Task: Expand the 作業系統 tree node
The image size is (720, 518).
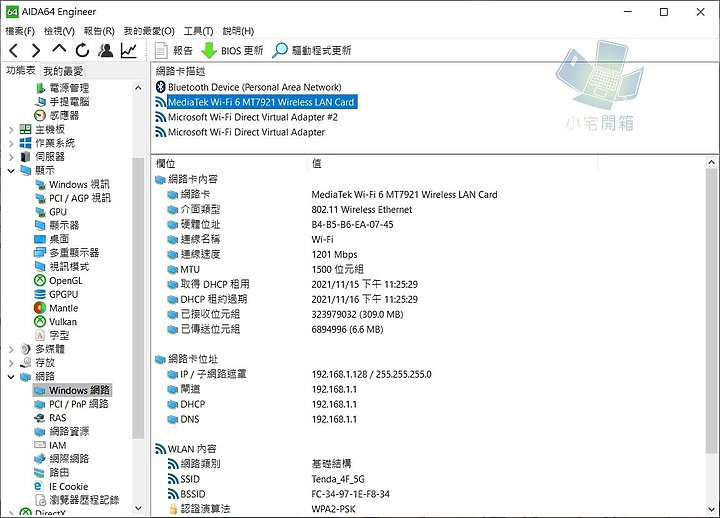Action: (x=11, y=144)
